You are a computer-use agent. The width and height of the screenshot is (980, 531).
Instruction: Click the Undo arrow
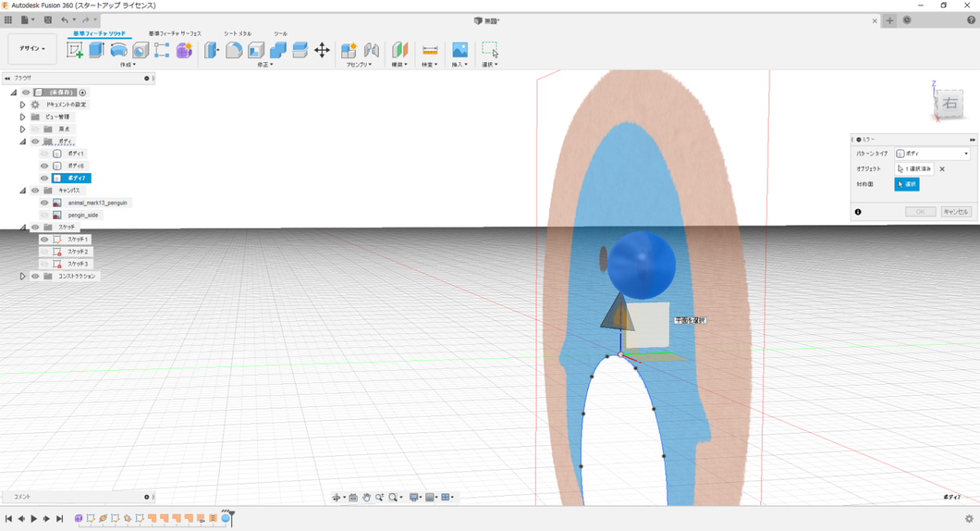coord(66,20)
